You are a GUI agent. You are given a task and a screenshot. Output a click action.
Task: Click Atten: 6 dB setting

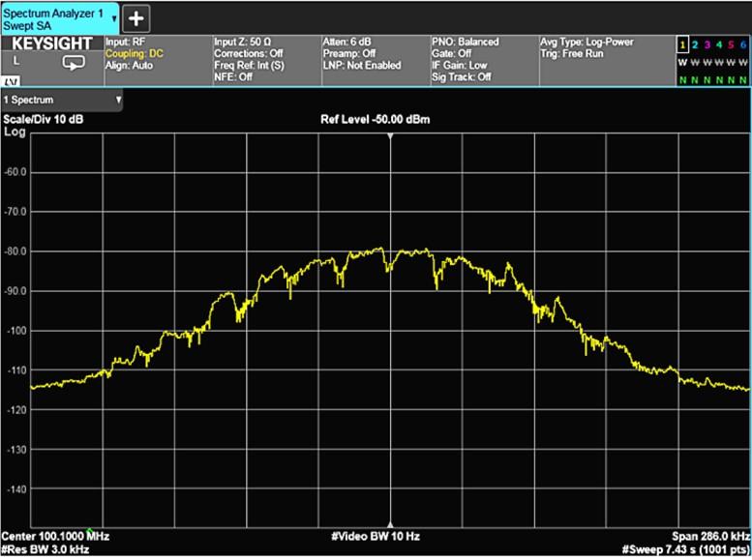(x=346, y=42)
